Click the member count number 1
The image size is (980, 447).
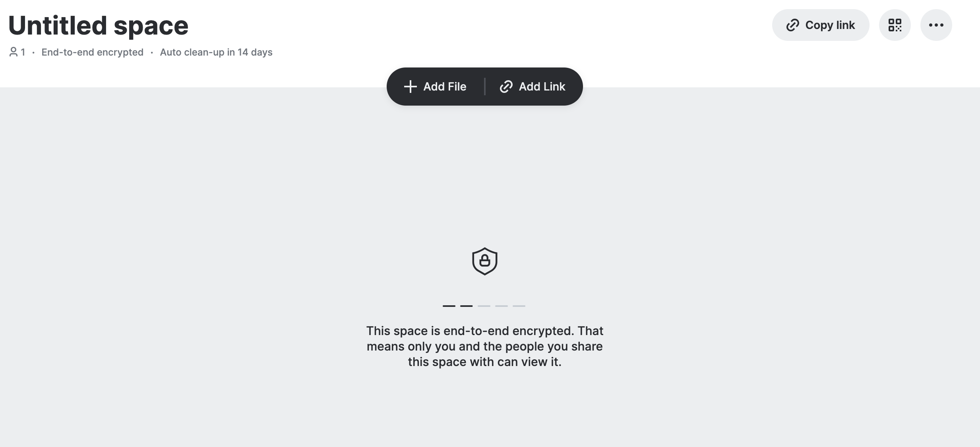click(23, 52)
